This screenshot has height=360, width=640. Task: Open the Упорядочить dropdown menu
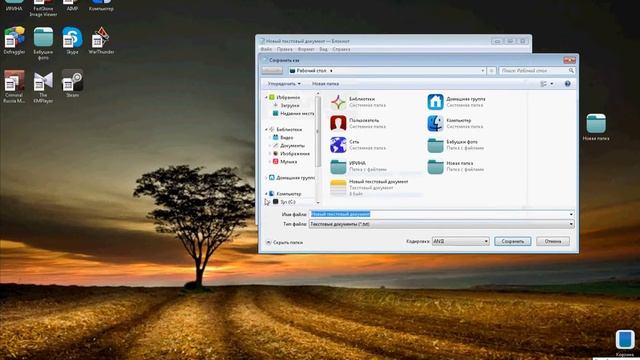284,84
